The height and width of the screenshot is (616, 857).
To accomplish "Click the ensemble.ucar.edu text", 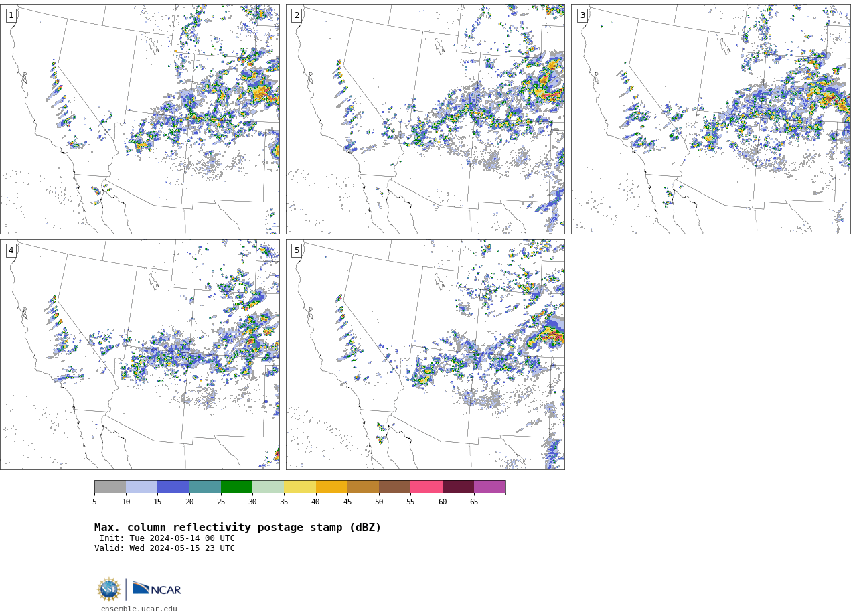I will pos(139,609).
